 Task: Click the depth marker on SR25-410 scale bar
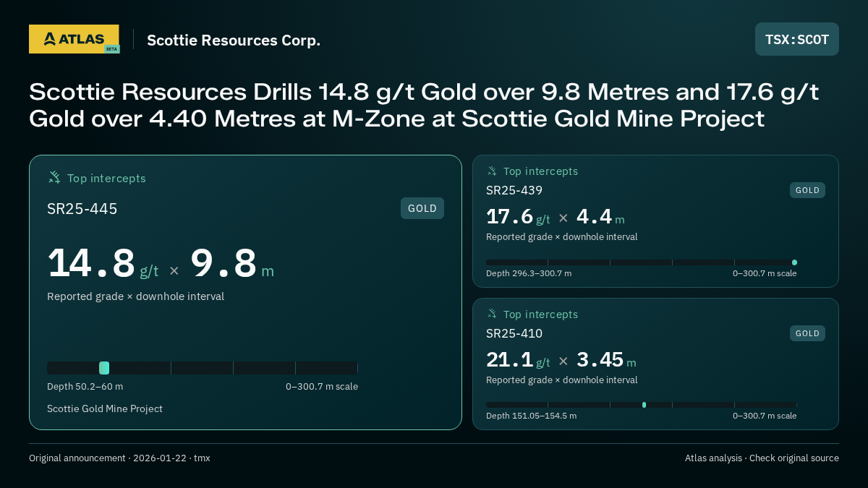[x=644, y=405]
